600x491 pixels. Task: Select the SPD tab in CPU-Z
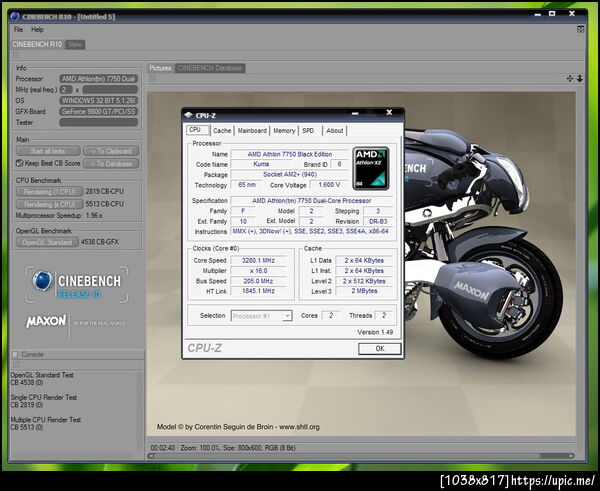click(x=308, y=130)
